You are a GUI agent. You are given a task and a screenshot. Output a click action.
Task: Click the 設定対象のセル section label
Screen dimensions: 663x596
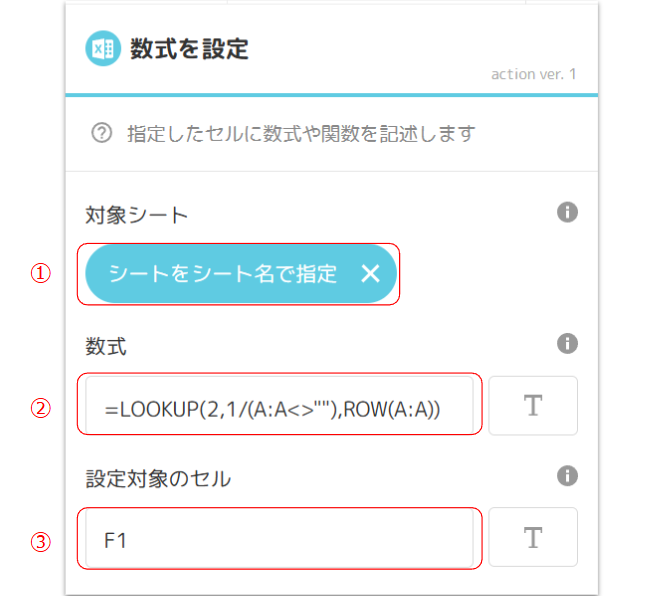[x=158, y=478]
